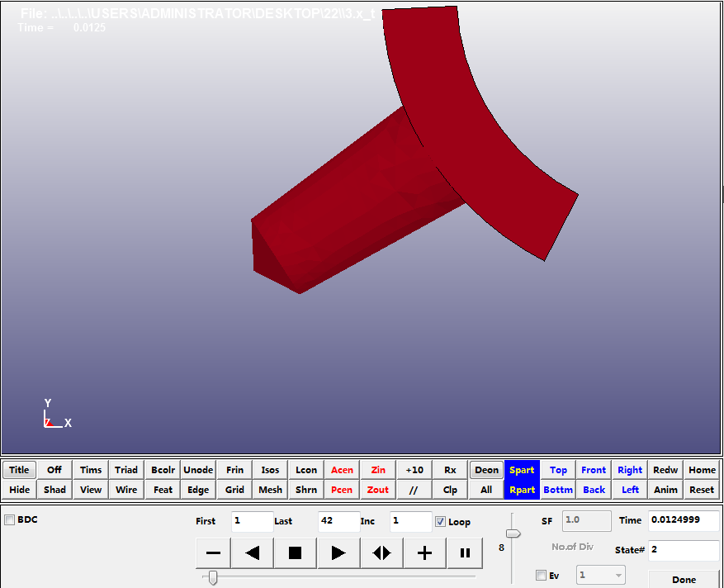Stop the animation playback
Image resolution: width=724 pixels, height=588 pixels.
click(295, 552)
